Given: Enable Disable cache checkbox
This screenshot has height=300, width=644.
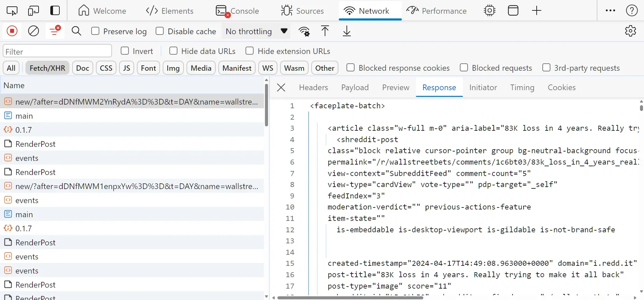Looking at the screenshot, I should 160,31.
